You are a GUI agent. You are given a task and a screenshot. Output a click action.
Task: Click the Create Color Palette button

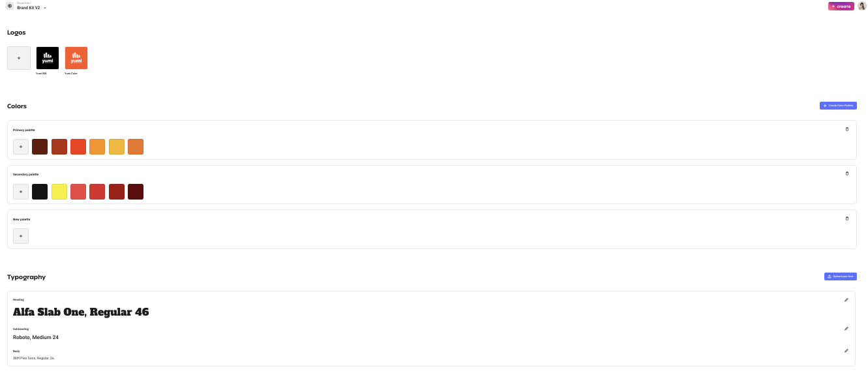(x=838, y=105)
